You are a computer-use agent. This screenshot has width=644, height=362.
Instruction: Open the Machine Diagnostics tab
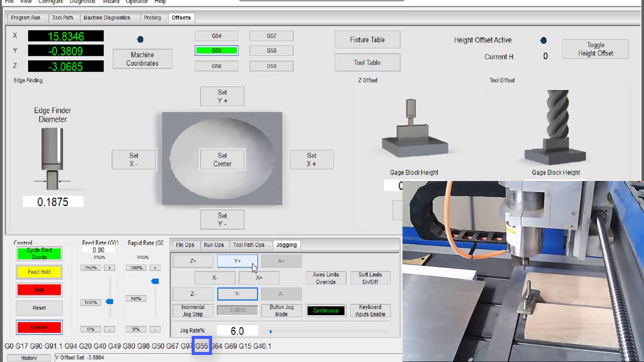click(107, 18)
